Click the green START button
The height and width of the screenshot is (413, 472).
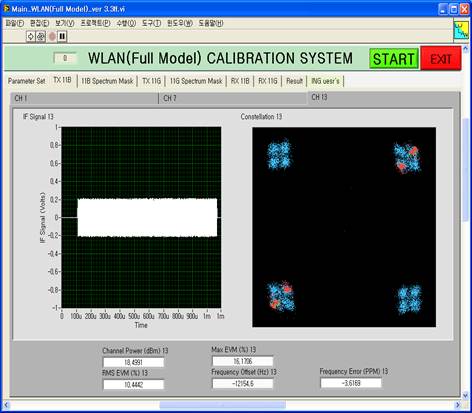coord(394,59)
